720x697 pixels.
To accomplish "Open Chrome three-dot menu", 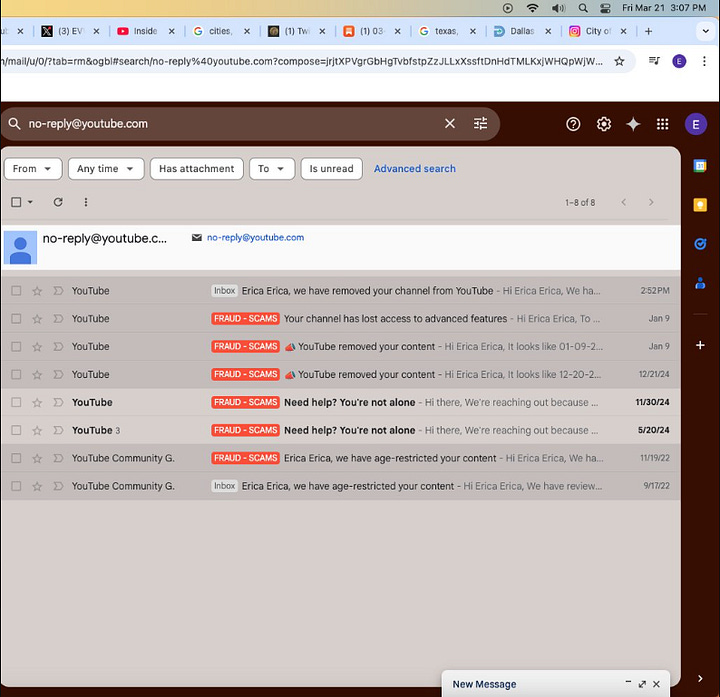I will [x=704, y=61].
